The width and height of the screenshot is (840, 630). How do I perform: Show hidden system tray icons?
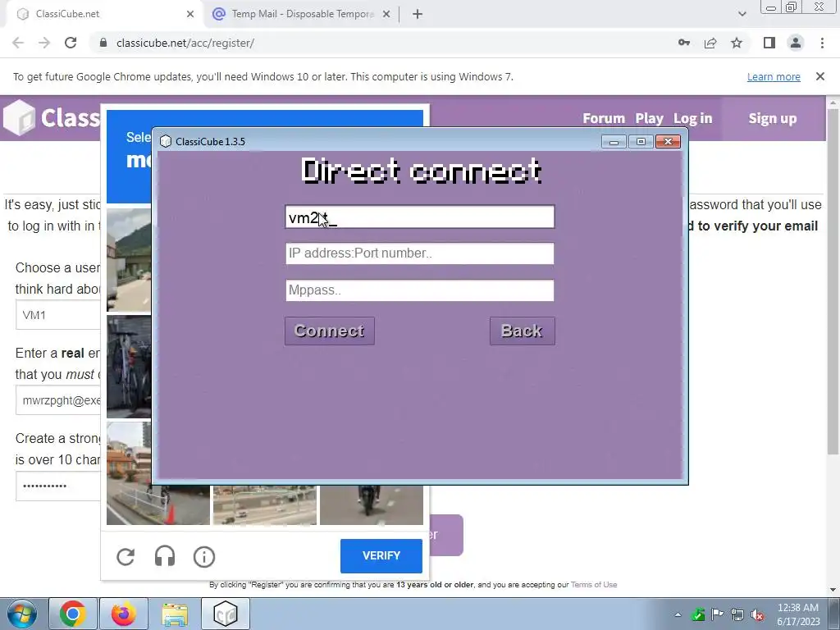pos(678,614)
